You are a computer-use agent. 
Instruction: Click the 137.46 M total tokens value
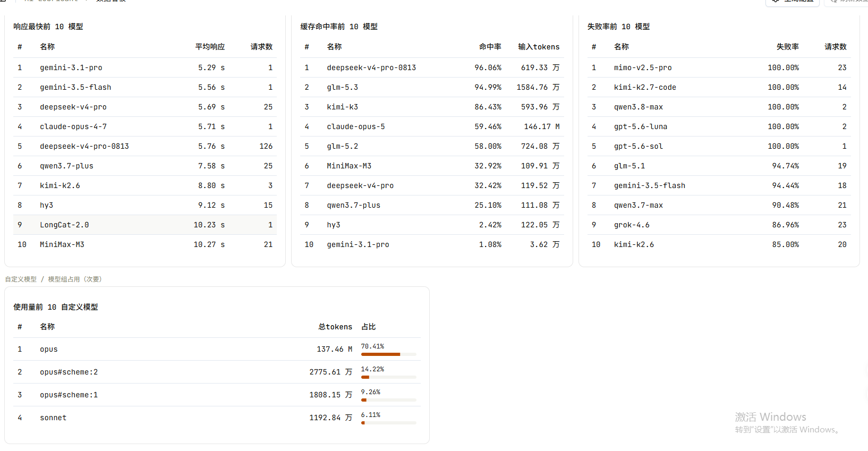(x=335, y=349)
